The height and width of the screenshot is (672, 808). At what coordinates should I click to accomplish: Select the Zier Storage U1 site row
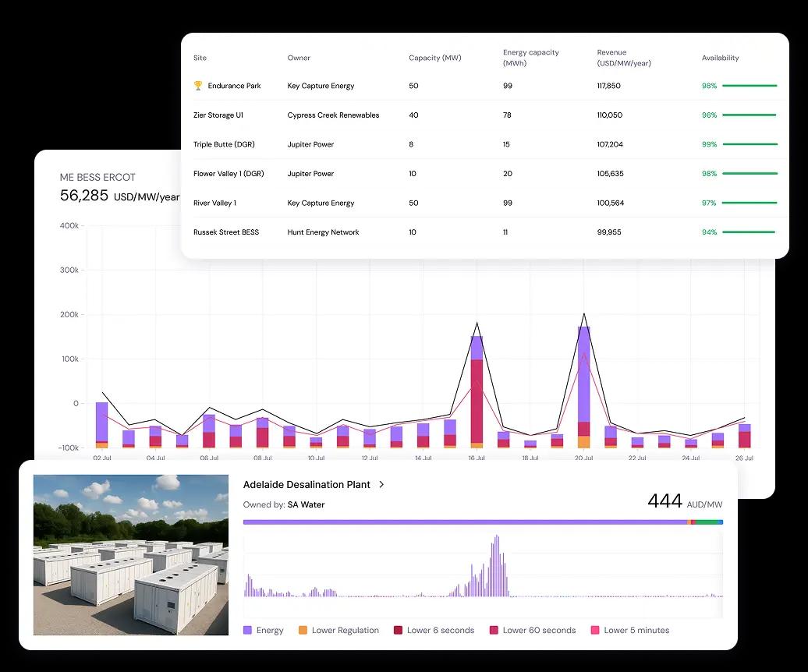(218, 115)
